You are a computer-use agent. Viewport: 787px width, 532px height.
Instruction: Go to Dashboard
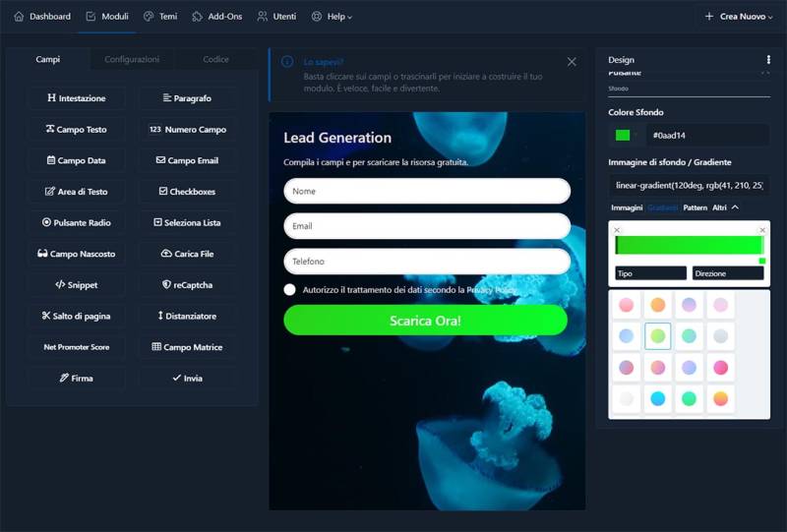coord(42,17)
